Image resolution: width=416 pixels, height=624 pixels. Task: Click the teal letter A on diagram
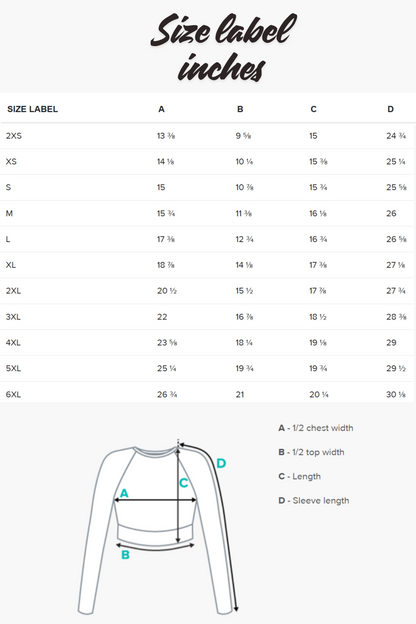(124, 493)
